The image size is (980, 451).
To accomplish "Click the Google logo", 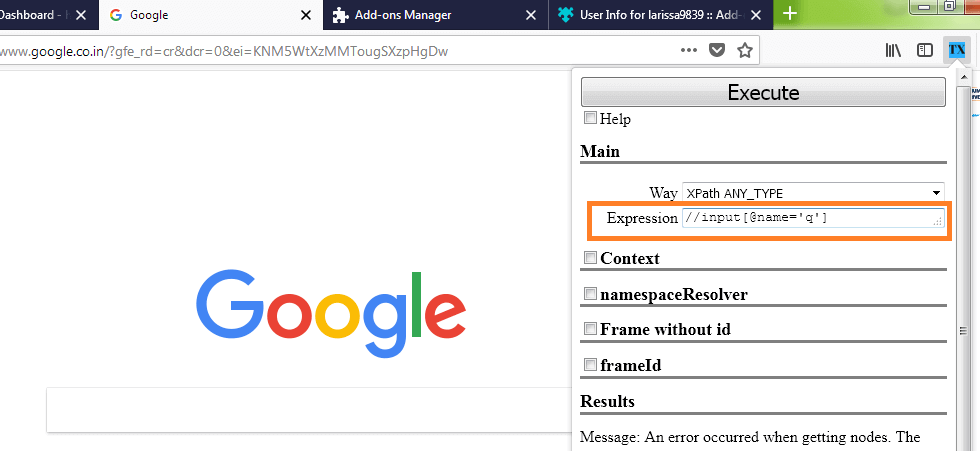I will 331,314.
